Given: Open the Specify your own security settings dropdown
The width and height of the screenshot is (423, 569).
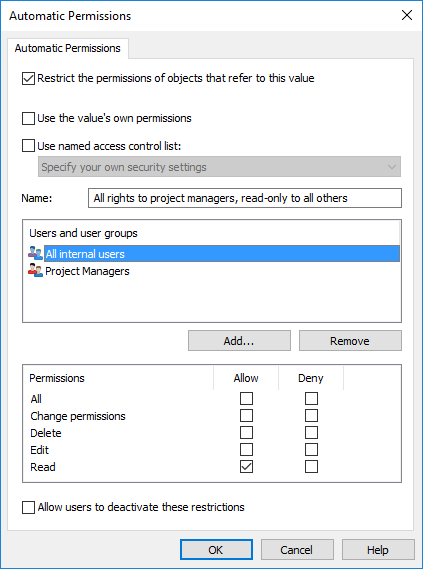Looking at the screenshot, I should point(219,167).
